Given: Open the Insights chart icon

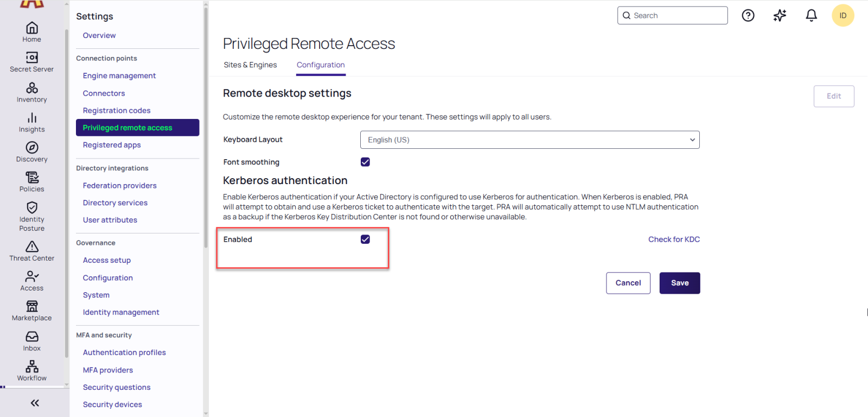Looking at the screenshot, I should click(32, 118).
